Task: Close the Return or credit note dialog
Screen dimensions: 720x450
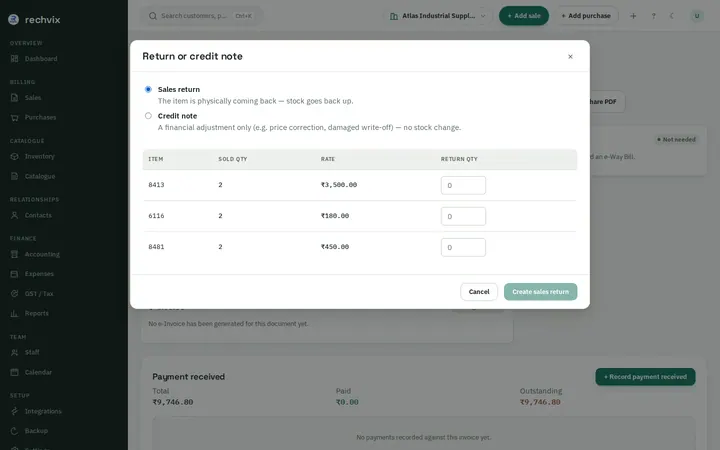Action: tap(570, 56)
